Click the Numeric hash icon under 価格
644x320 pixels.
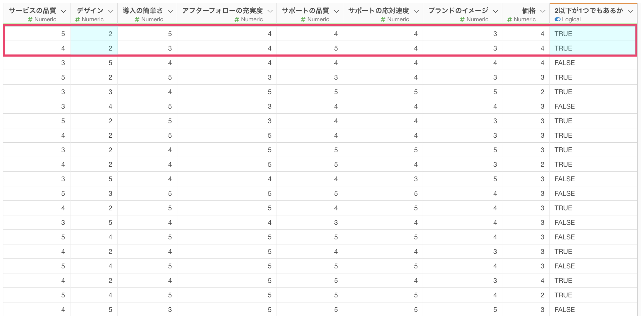point(509,19)
